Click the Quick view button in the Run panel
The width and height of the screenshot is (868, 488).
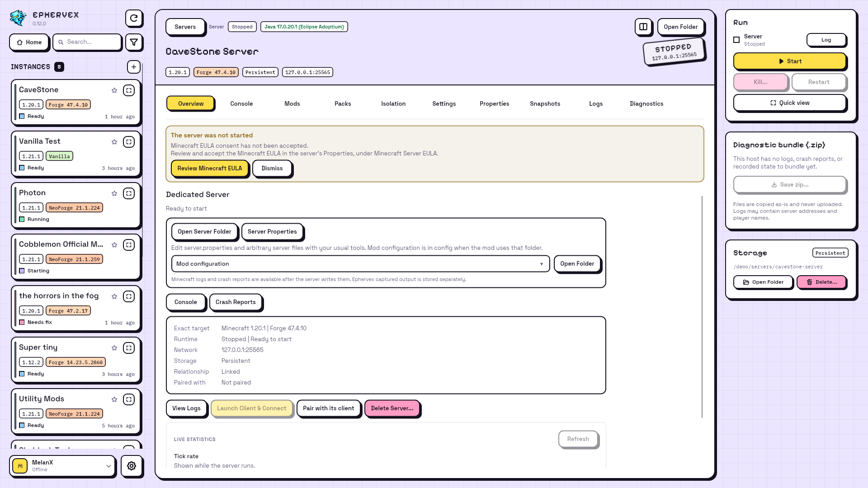[x=789, y=103]
